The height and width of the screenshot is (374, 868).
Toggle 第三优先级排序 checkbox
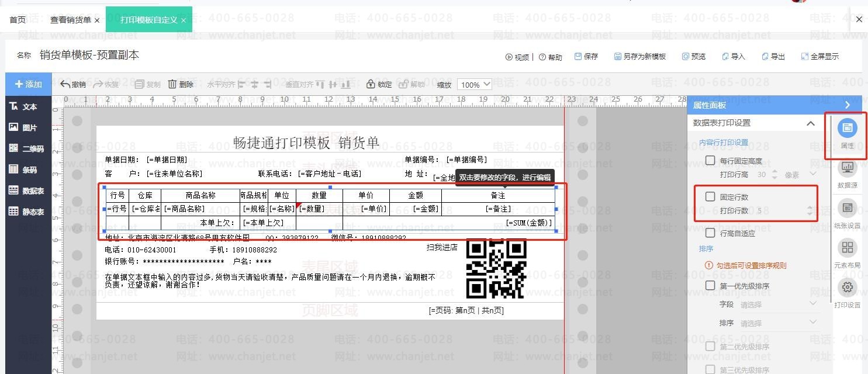pos(710,369)
